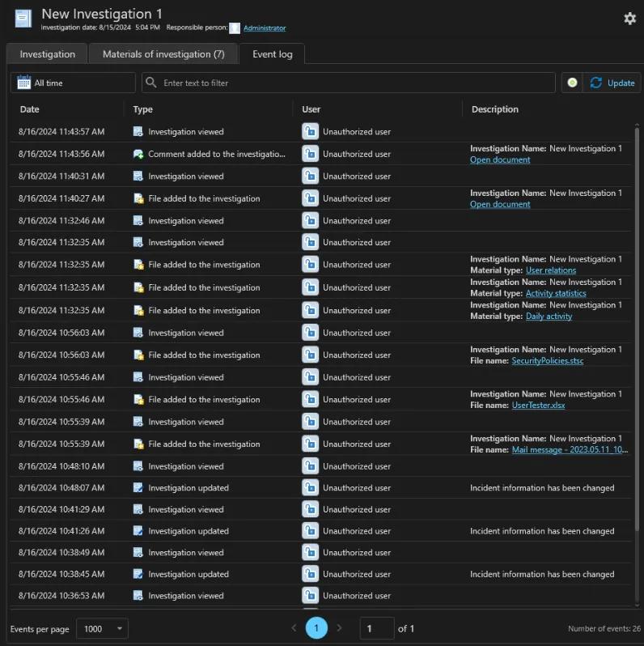Click Investigation updated icon at 10:38:45 AM
Image resolution: width=644 pixels, height=646 pixels.
tap(138, 574)
